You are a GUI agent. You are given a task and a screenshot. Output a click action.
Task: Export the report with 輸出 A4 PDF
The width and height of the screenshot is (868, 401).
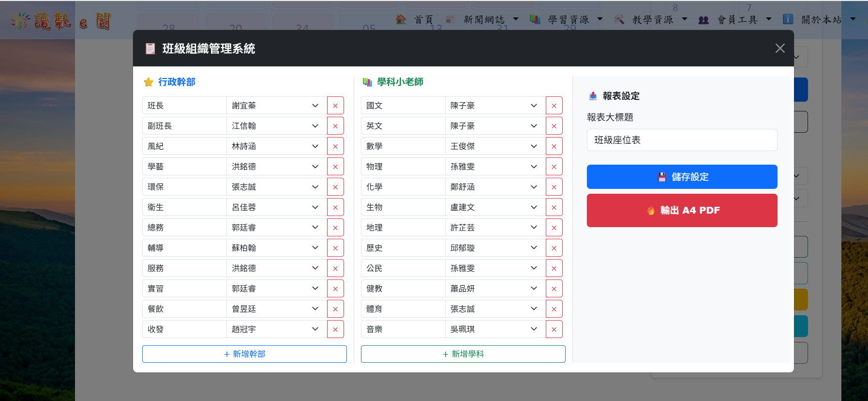682,210
